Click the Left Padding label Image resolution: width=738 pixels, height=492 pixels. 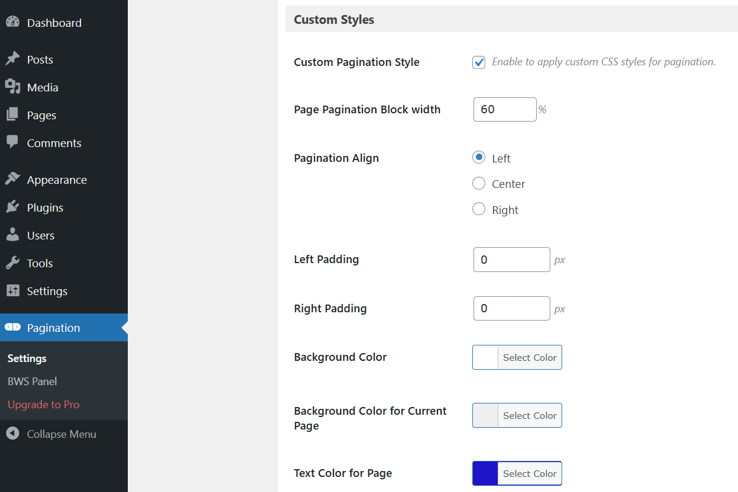pos(326,259)
